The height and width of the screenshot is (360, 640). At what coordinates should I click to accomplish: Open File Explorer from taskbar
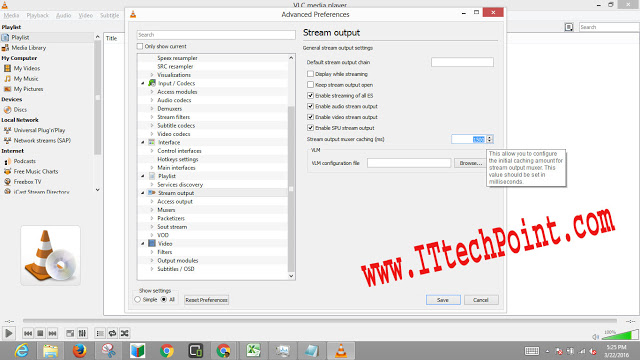tap(51, 351)
